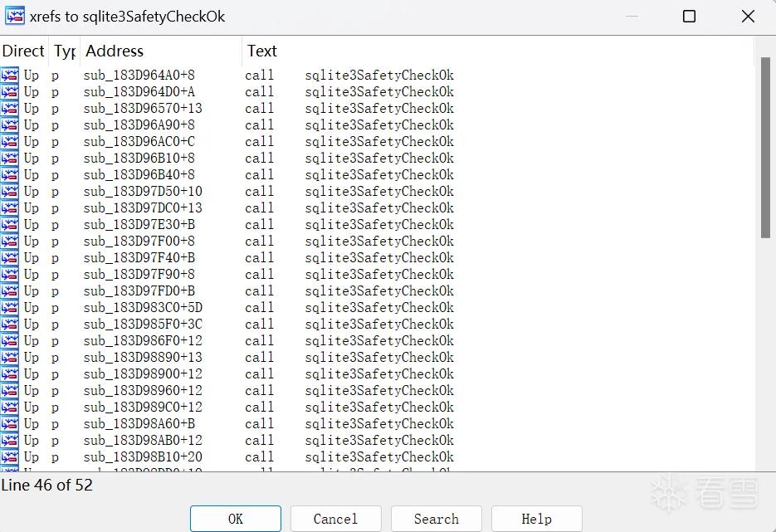The width and height of the screenshot is (776, 532).
Task: Select address sub_183D97F40+B
Action: click(139, 258)
